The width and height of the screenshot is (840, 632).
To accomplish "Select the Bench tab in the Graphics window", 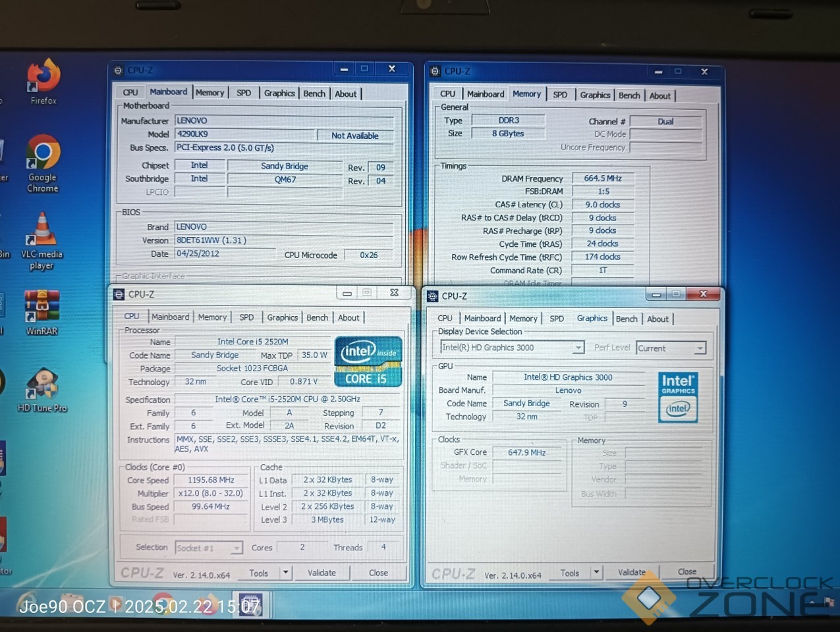I will (x=627, y=319).
